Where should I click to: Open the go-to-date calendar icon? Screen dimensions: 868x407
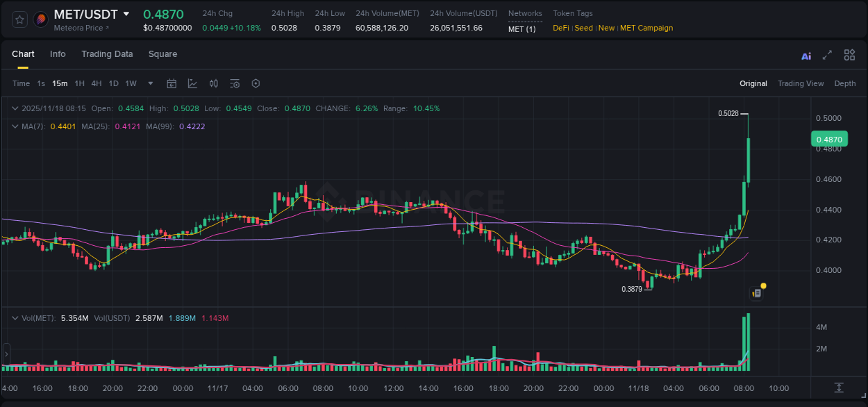172,83
